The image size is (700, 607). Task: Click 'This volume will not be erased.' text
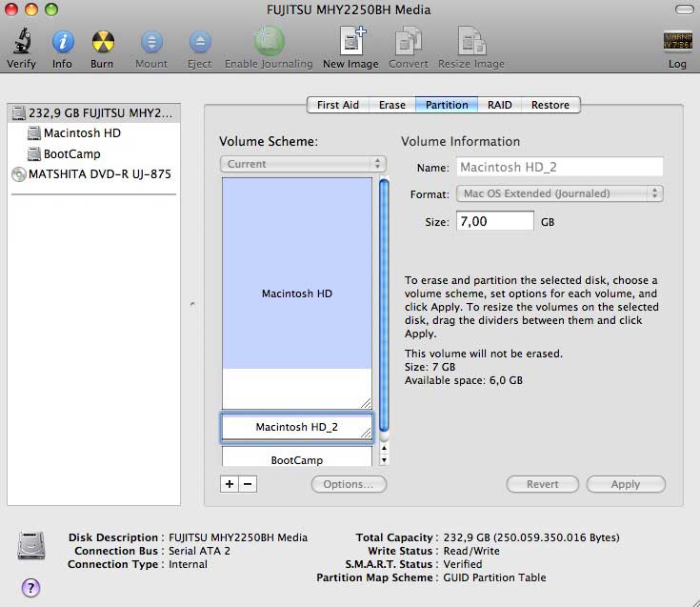tap(484, 354)
